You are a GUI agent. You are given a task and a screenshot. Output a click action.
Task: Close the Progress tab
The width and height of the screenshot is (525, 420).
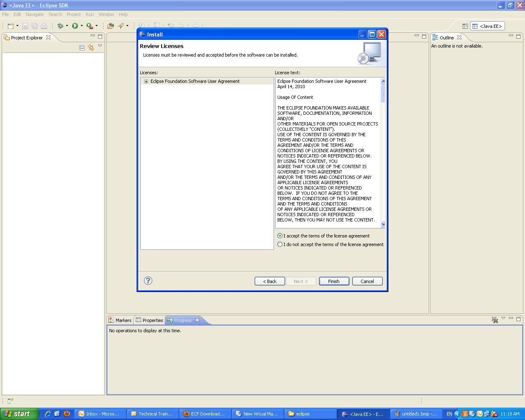coord(197,320)
